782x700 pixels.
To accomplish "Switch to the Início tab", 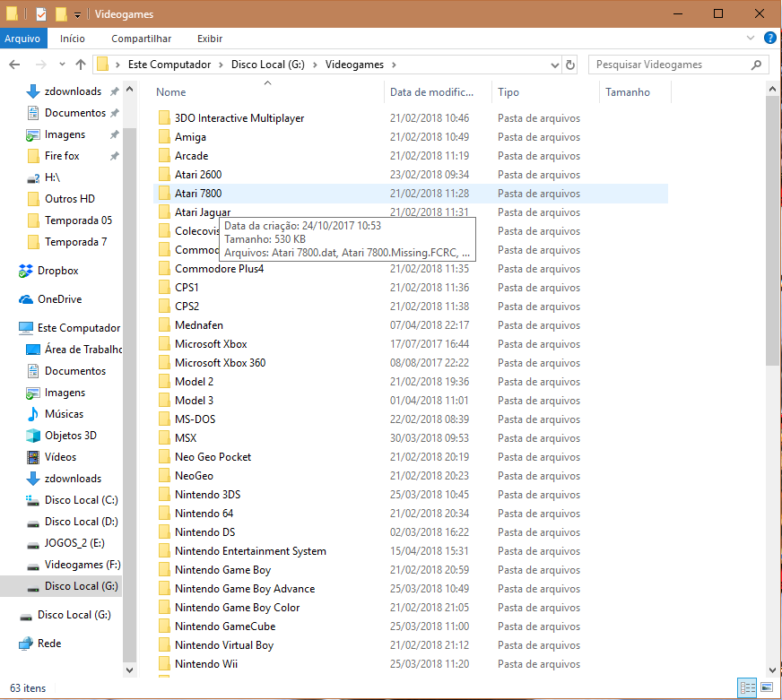I will click(73, 39).
